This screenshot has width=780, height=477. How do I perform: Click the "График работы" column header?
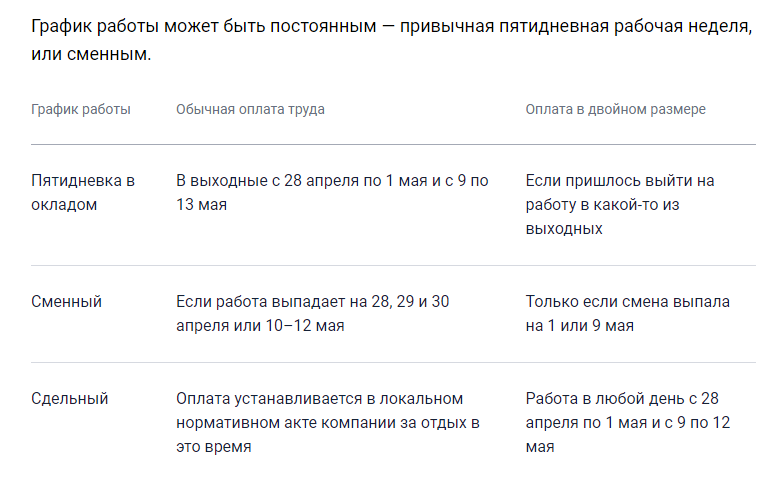coord(81,109)
